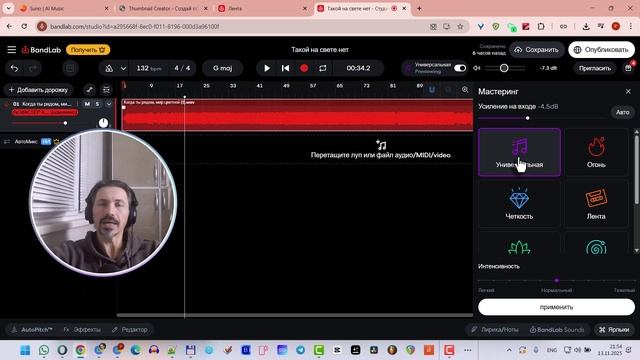640x360 pixels.
Task: Click track 01 pan knob
Action: pos(103,122)
